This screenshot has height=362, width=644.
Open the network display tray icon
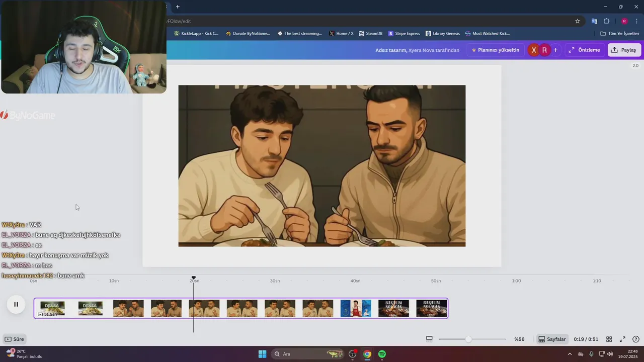pyautogui.click(x=602, y=354)
